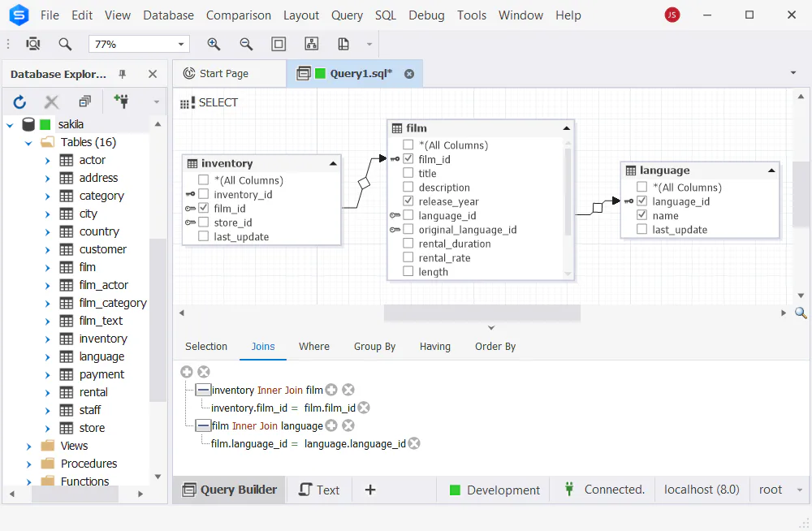Check last_update in the language table
Screen dimensions: 812x531
click(642, 228)
